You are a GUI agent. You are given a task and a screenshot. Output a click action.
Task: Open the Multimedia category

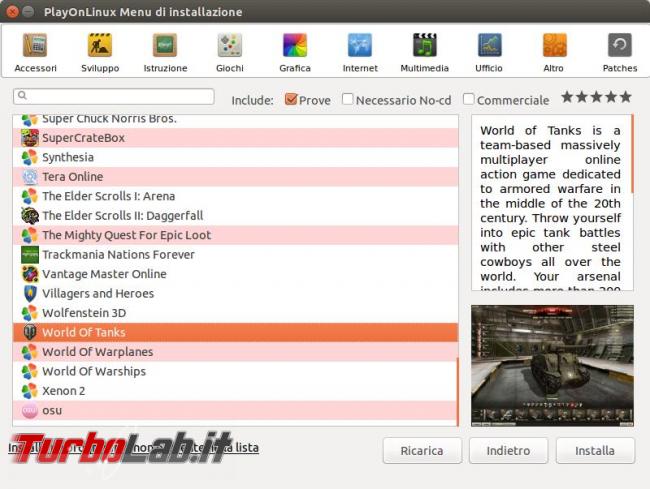424,52
